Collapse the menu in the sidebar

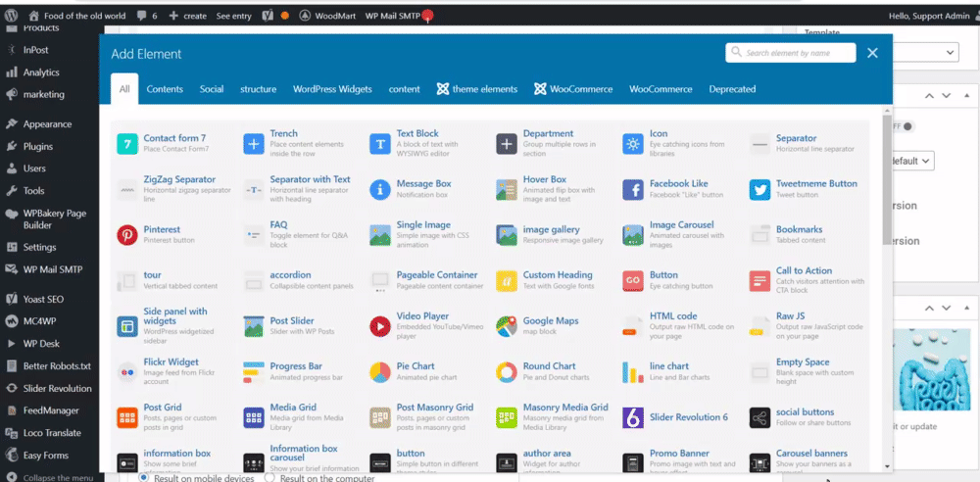pos(49,477)
